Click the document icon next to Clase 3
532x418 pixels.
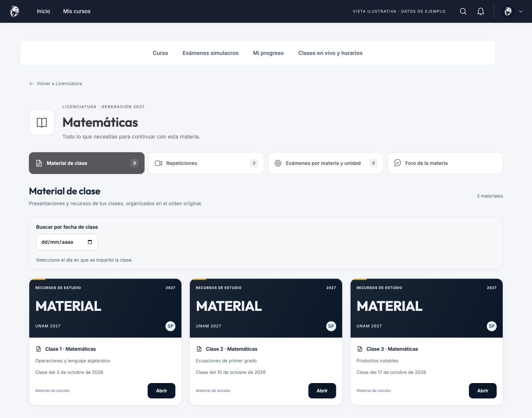pos(360,349)
